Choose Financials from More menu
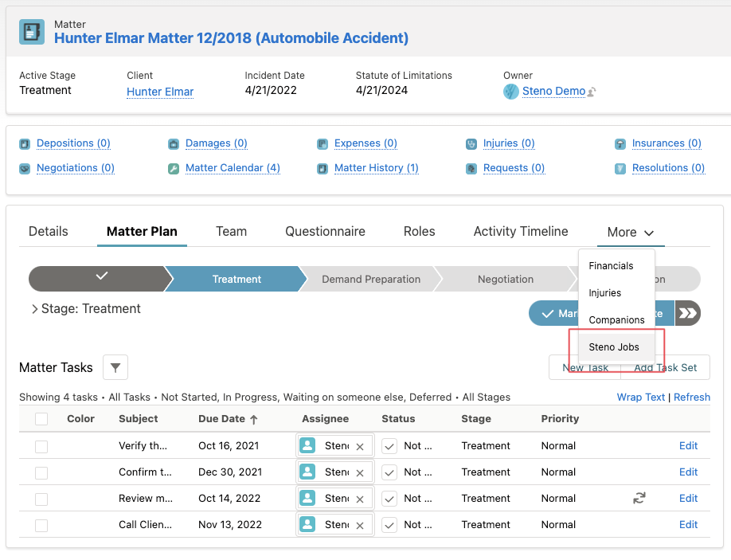Screen dimensions: 731x560 tap(616, 266)
